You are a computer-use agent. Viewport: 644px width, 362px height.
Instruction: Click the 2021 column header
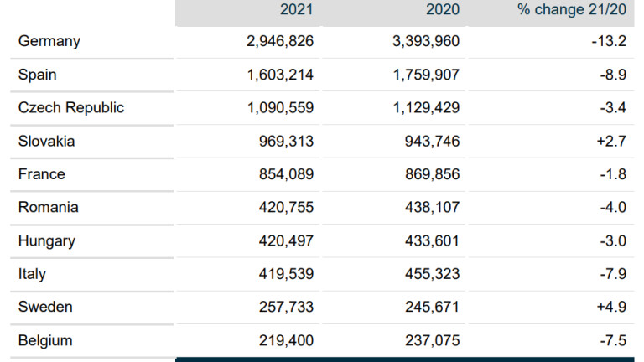(x=296, y=9)
